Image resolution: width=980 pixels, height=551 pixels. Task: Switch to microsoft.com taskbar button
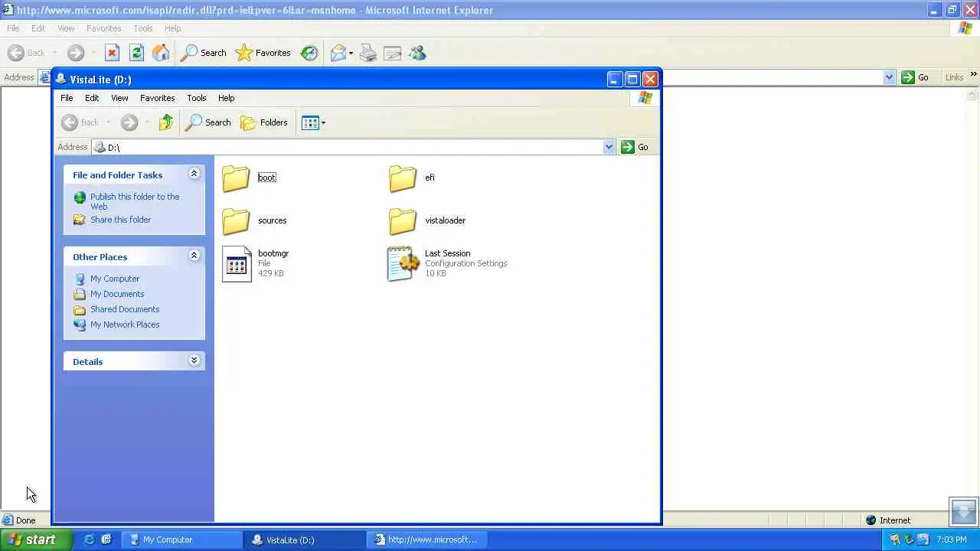coord(426,540)
